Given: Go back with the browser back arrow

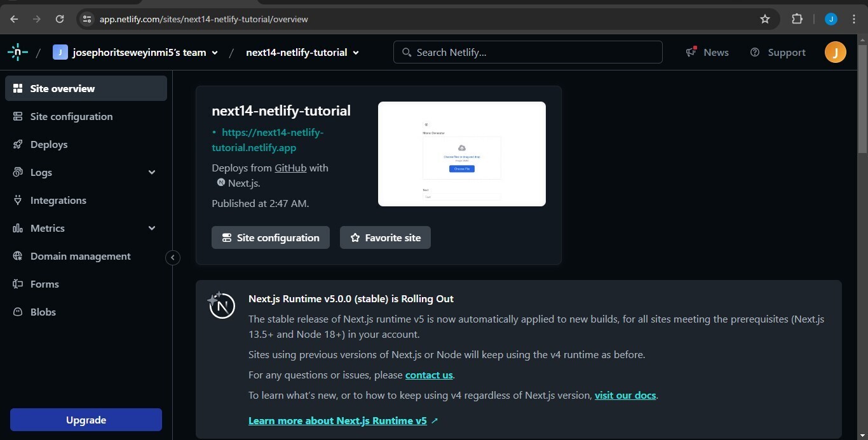Looking at the screenshot, I should point(14,19).
